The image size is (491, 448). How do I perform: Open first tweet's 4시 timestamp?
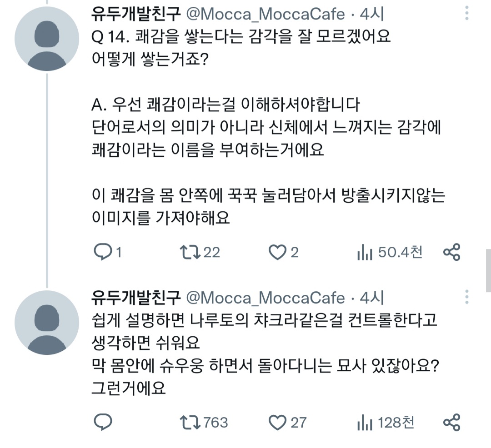point(372,14)
